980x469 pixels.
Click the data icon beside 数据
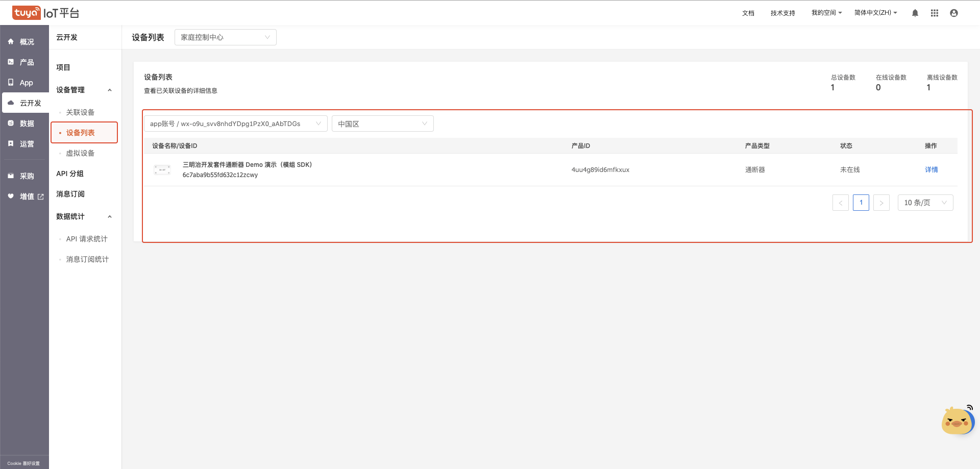[x=11, y=124]
